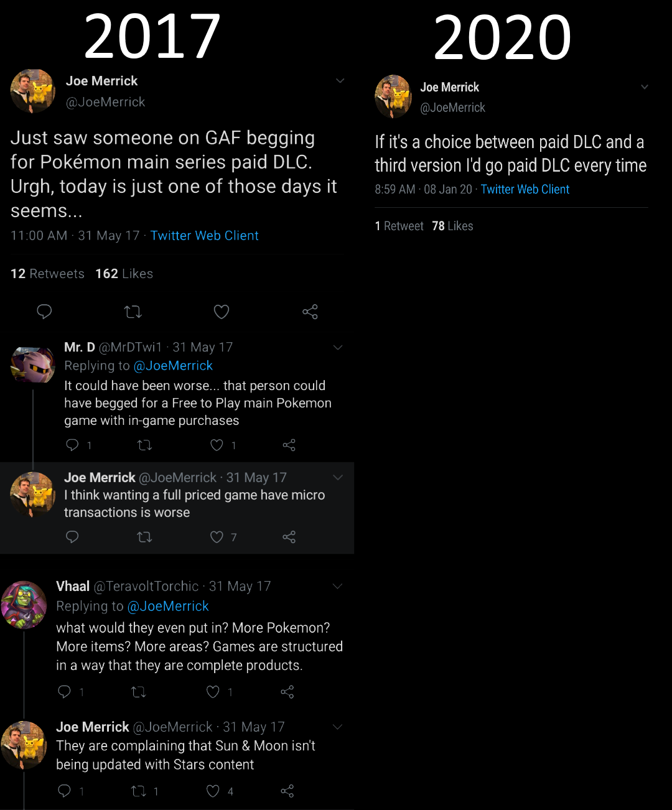View the 78 Likes list
The width and height of the screenshot is (672, 810).
452,226
